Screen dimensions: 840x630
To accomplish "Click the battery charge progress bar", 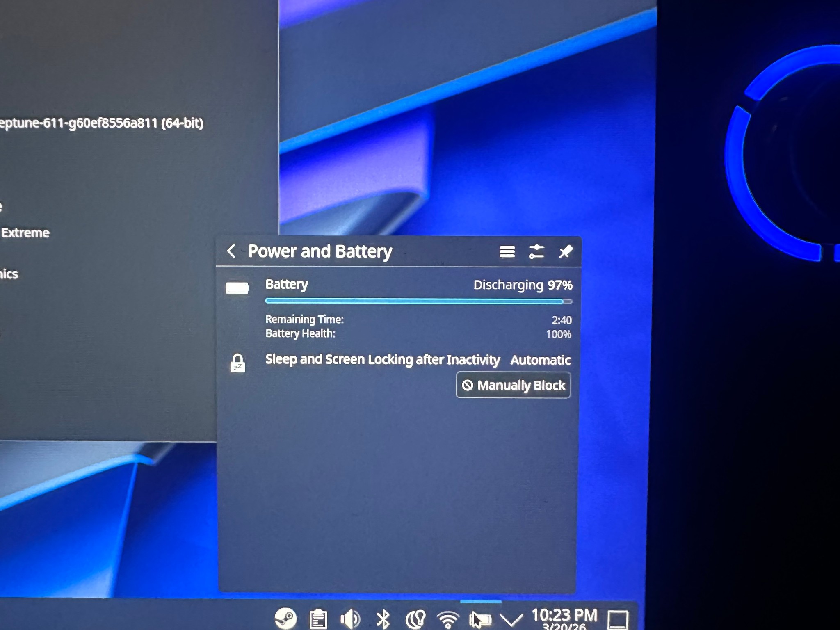I will (418, 301).
